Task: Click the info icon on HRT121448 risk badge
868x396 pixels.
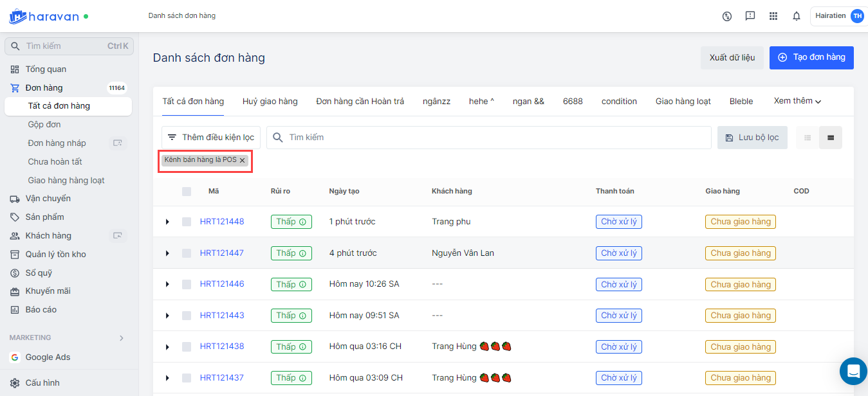Action: [302, 222]
